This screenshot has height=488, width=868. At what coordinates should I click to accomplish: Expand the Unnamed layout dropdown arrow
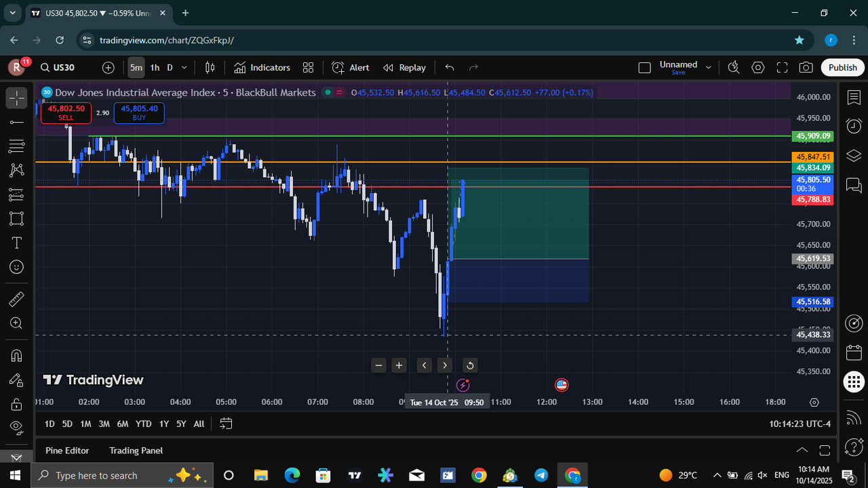(709, 68)
